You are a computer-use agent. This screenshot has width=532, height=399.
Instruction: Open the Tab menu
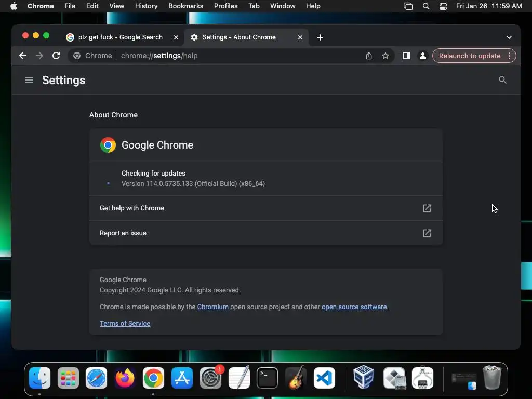[254, 6]
